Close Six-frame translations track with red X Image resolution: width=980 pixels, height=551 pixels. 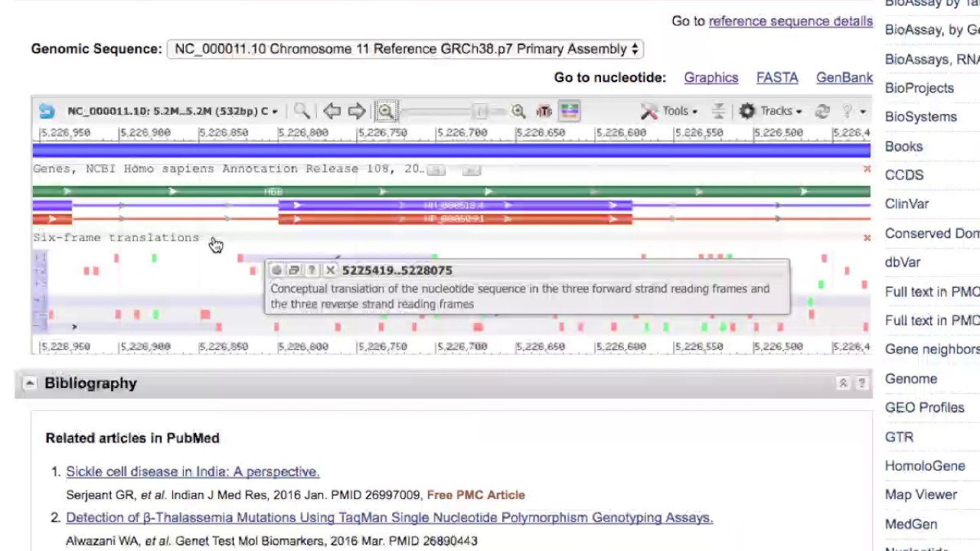tap(867, 238)
